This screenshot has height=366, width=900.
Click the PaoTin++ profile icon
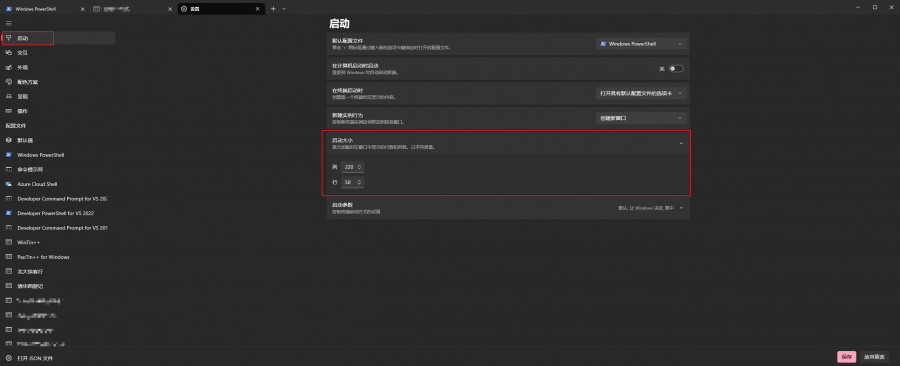(x=9, y=257)
